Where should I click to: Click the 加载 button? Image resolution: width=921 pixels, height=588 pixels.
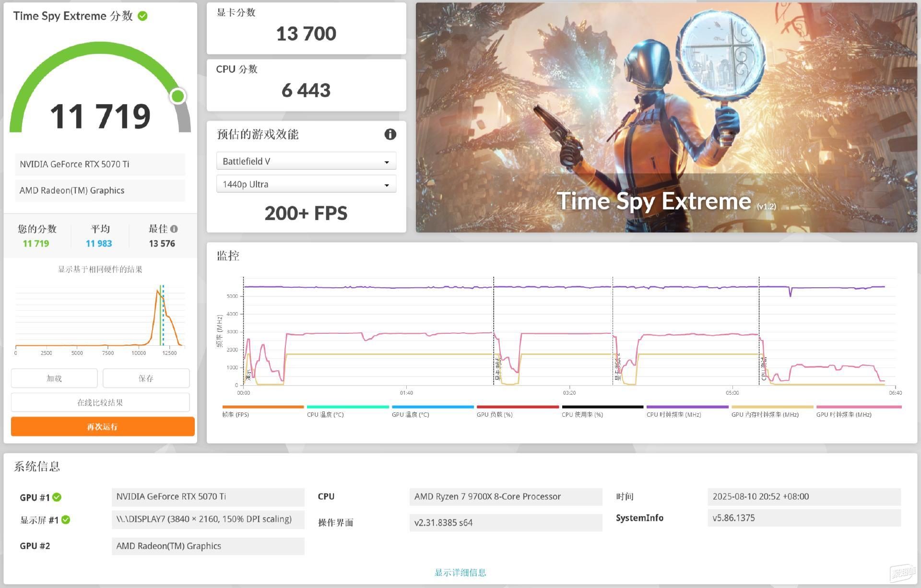[x=54, y=378]
